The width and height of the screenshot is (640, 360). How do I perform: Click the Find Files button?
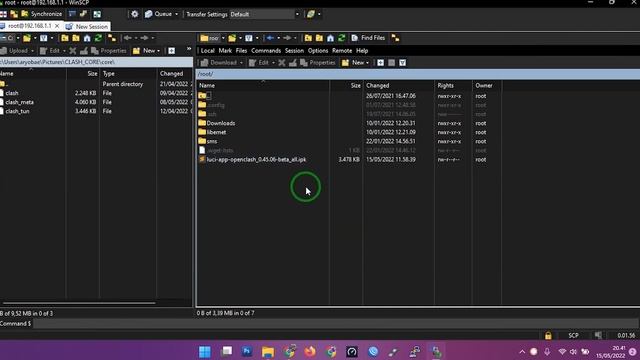click(x=368, y=38)
